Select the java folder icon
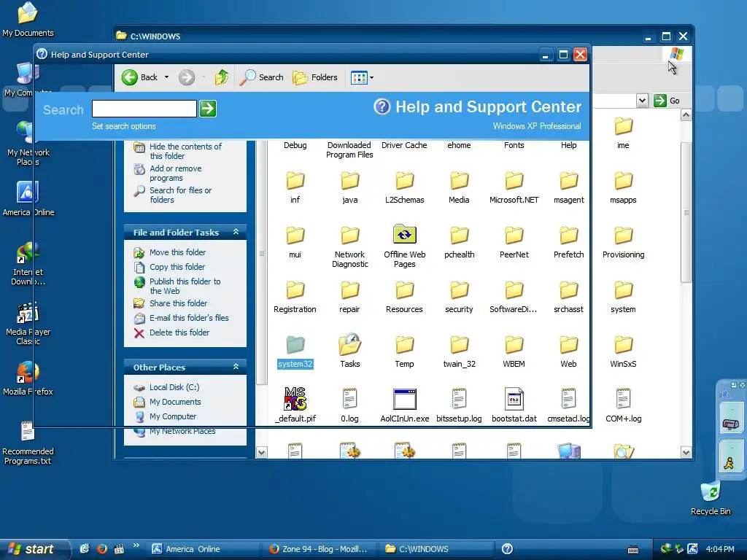 pos(349,182)
